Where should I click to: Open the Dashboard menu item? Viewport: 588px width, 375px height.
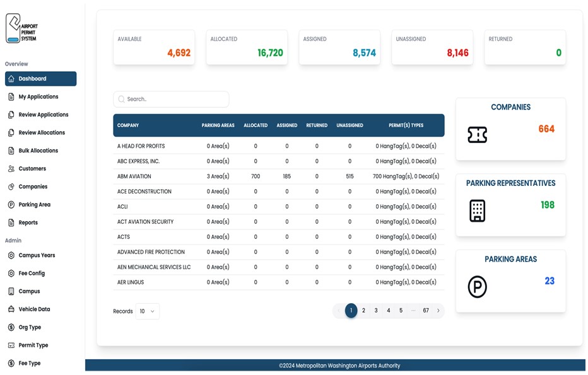tap(40, 79)
